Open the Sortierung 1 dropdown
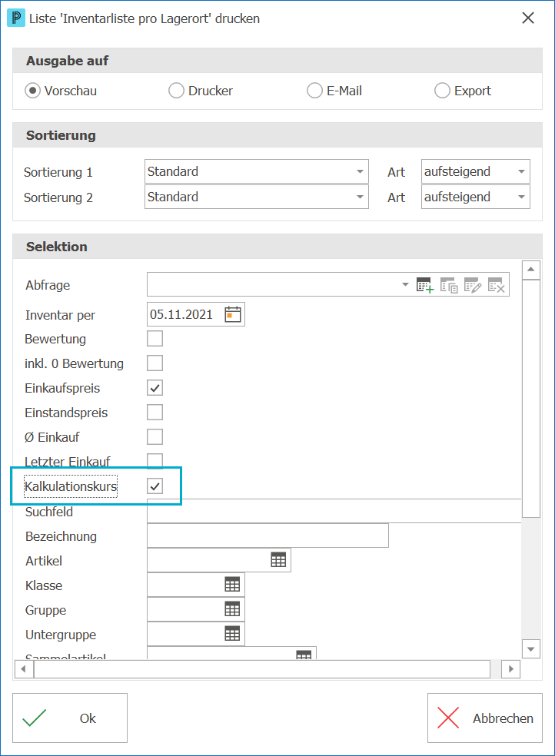 coord(257,171)
